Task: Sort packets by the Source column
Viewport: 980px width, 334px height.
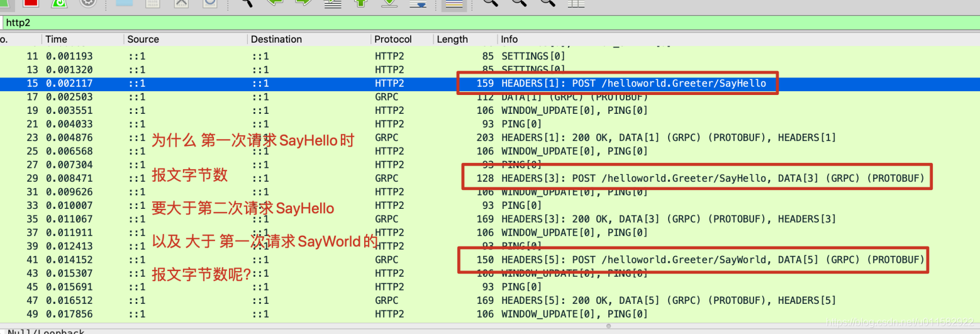Action: tap(186, 39)
